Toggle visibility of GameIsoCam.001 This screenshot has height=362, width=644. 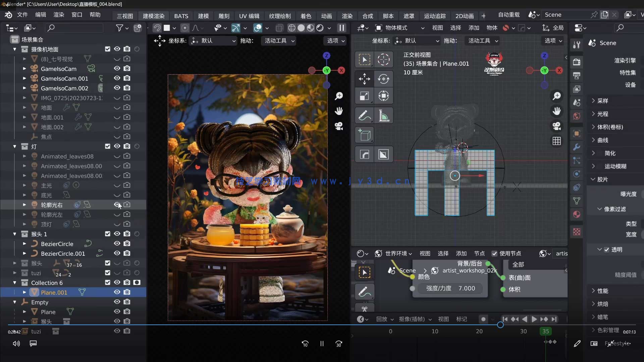[117, 78]
